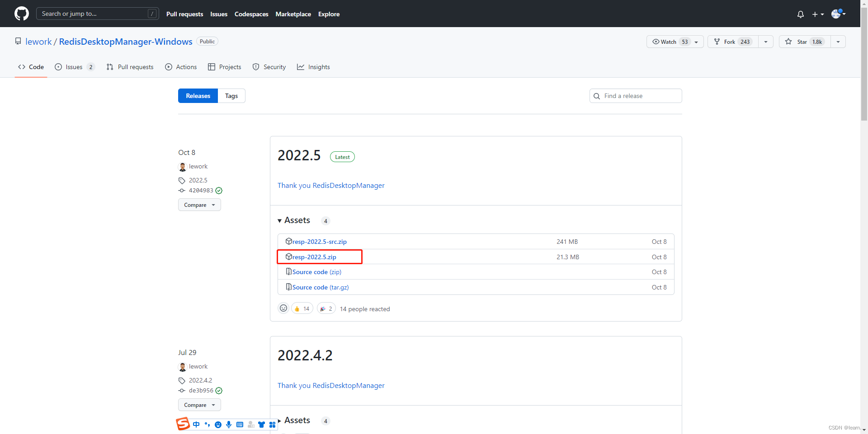Open commit 4204983

pyautogui.click(x=201, y=191)
